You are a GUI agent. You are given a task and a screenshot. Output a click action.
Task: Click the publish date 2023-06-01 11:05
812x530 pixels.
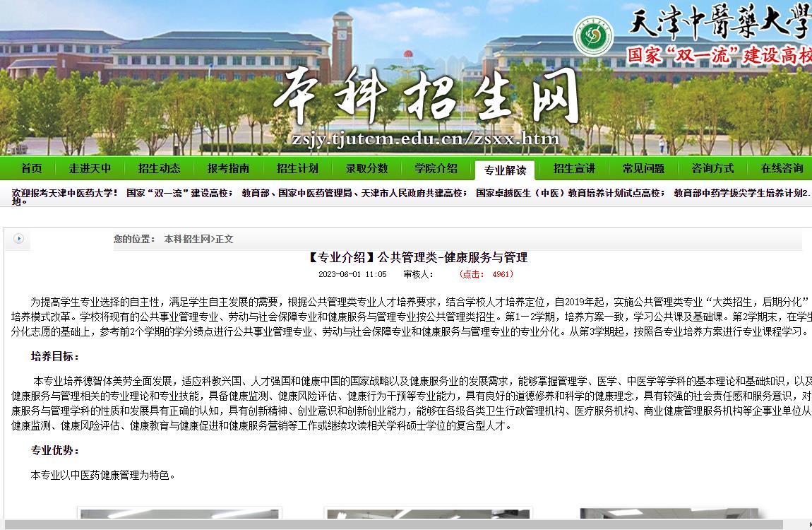352,275
